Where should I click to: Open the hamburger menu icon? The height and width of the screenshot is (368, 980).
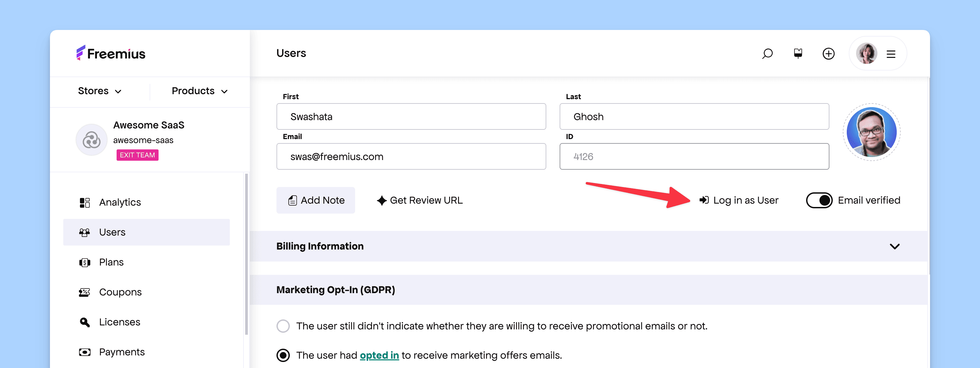pyautogui.click(x=891, y=54)
